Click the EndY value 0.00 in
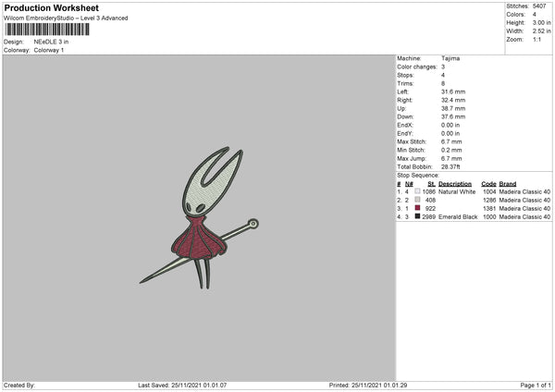Viewport: 555px width, 392px height. pyautogui.click(x=450, y=133)
